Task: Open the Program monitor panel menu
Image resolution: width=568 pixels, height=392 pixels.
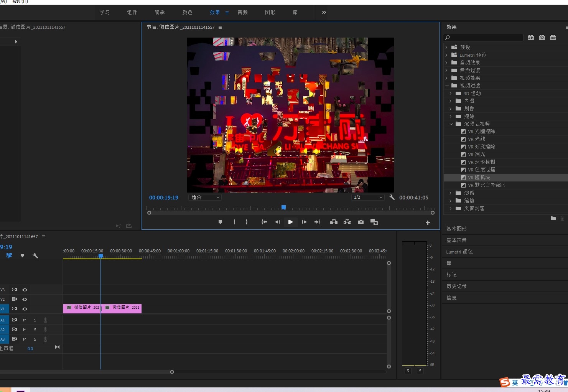Action: click(x=220, y=27)
